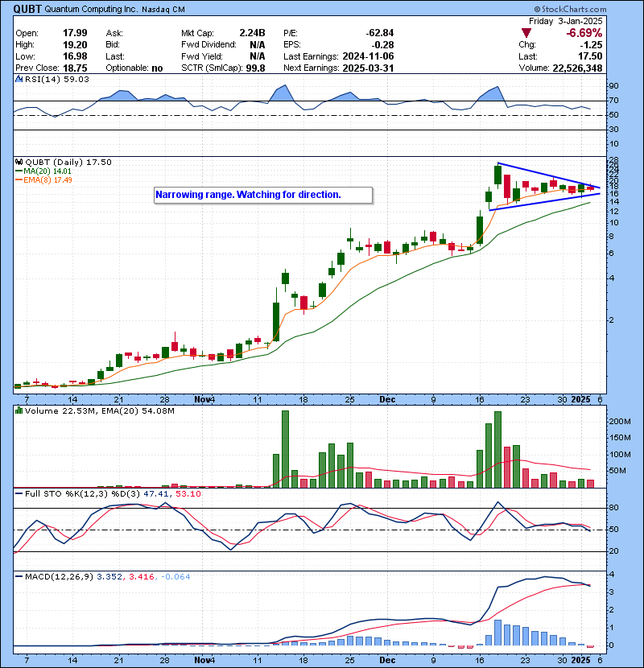Click the date Friday 3-Jan-2025
Viewport: 644px width, 668px height.
566,21
